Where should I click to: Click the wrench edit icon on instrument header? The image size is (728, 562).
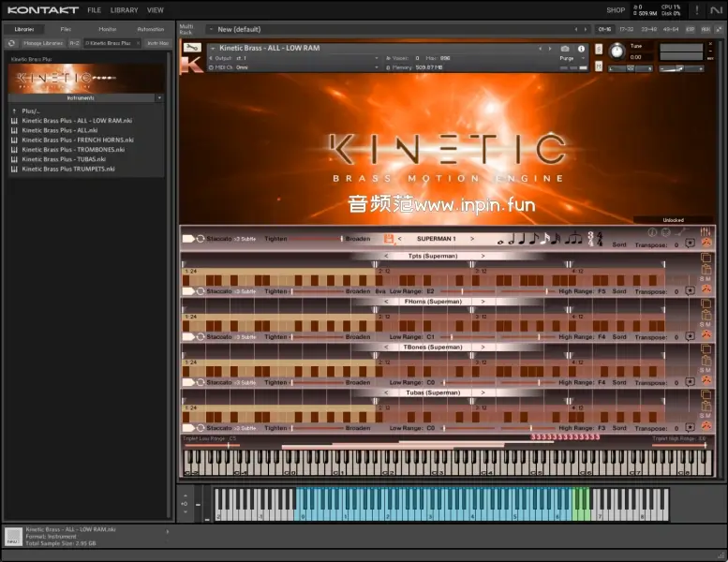point(190,48)
